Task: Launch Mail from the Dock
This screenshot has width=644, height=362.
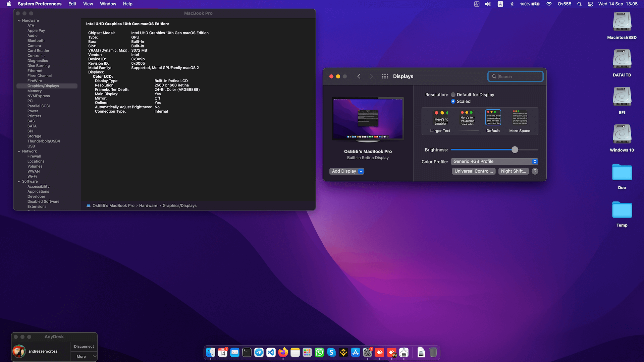Action: click(235, 352)
